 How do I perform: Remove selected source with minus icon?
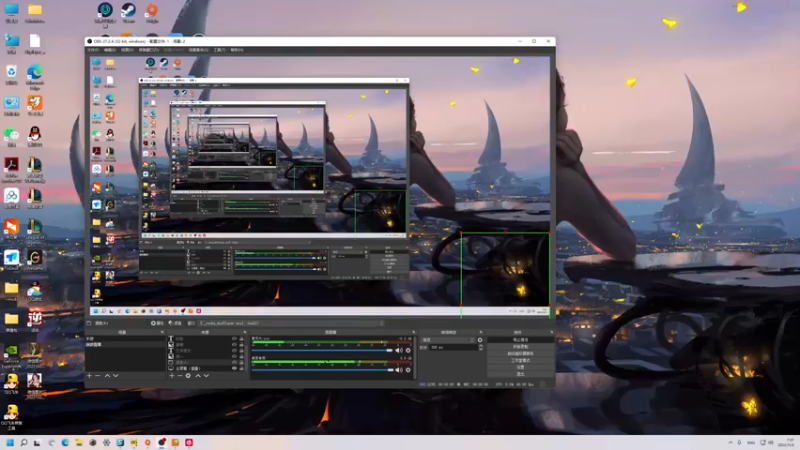(180, 376)
